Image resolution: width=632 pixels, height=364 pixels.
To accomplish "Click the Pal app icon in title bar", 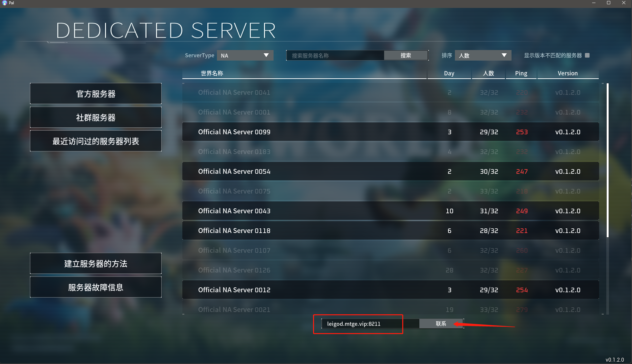I will click(x=4, y=3).
